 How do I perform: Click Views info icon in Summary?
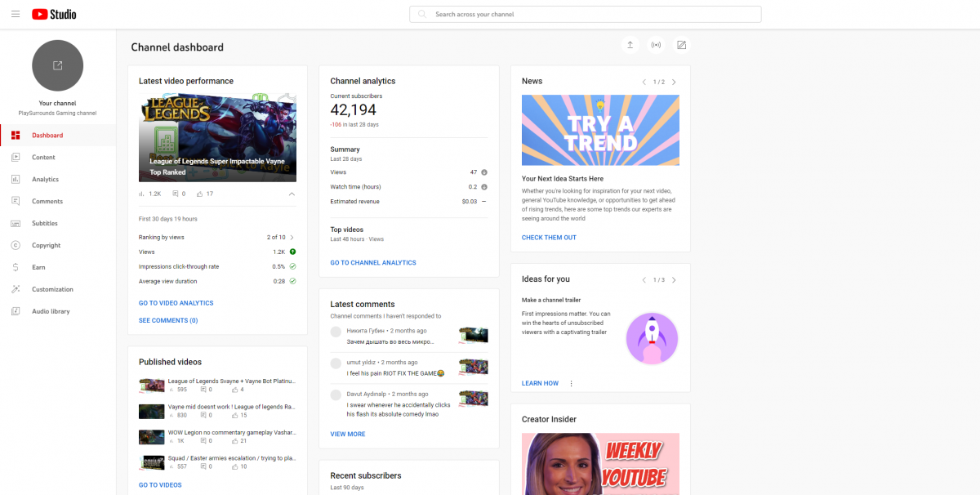click(x=484, y=172)
